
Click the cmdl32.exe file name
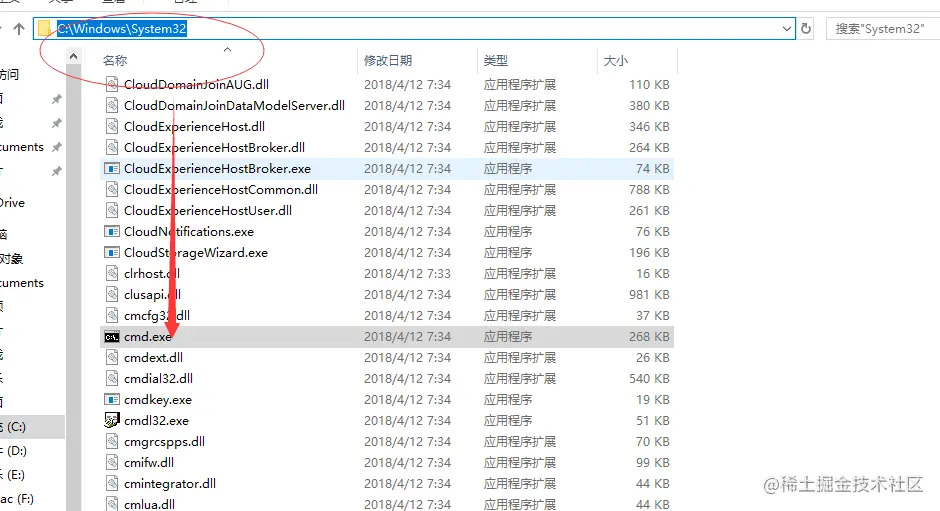click(x=156, y=420)
